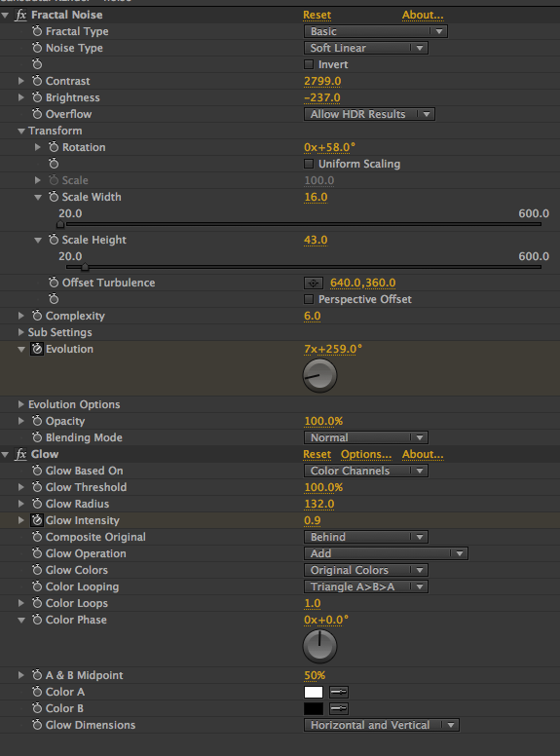Screen dimensions: 560x756
Task: Open the Fractal Type dropdown set to Basic
Action: point(375,31)
